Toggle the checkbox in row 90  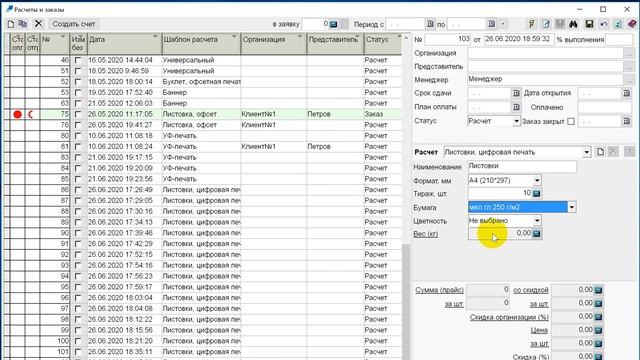[x=78, y=233]
